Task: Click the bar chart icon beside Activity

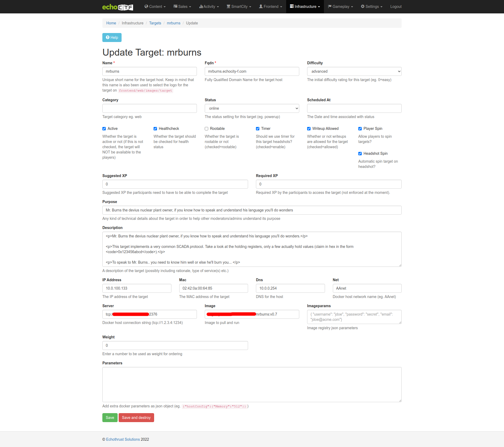Action: [201, 6]
